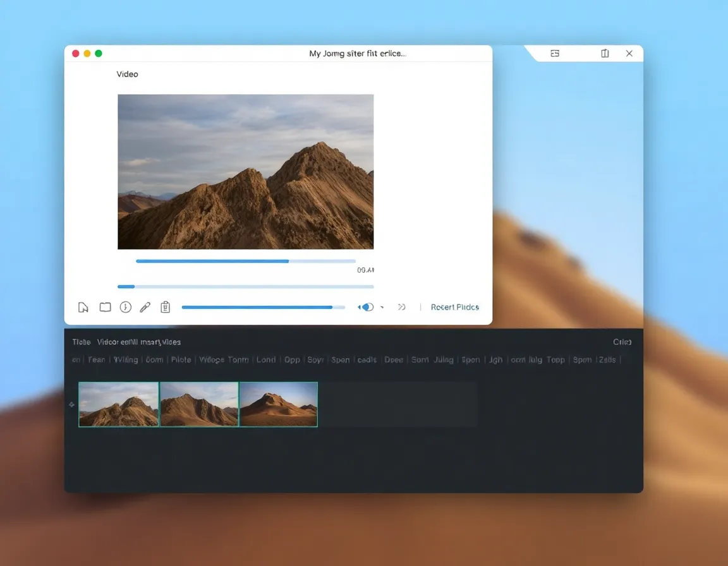Click the Rocert Plidcs link
The image size is (728, 566).
454,307
